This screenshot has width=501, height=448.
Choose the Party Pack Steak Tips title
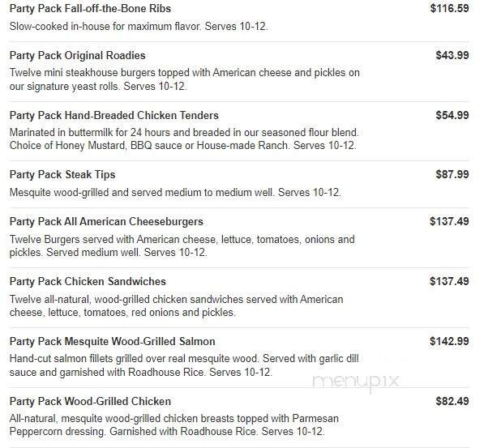click(x=62, y=175)
